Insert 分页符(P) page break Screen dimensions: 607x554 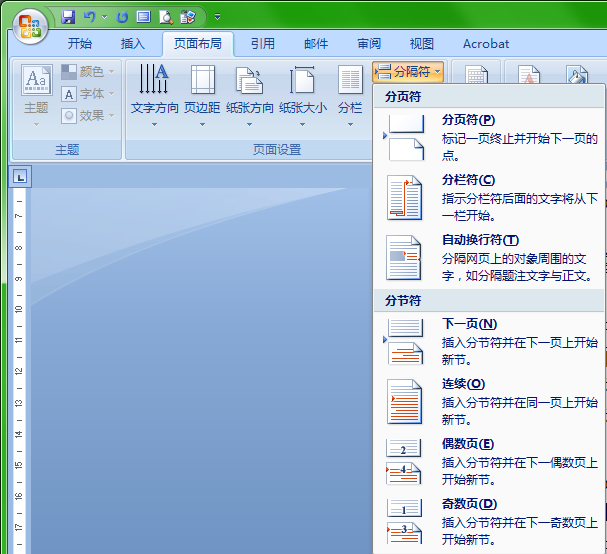coord(489,138)
